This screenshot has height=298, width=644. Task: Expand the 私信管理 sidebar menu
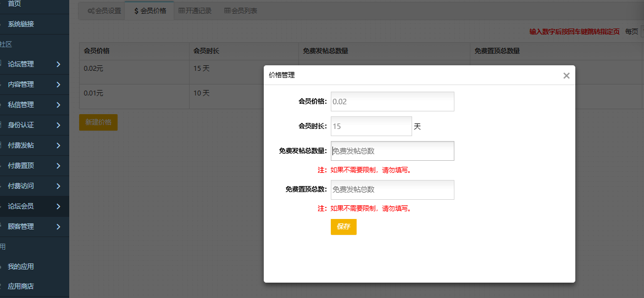coord(35,105)
